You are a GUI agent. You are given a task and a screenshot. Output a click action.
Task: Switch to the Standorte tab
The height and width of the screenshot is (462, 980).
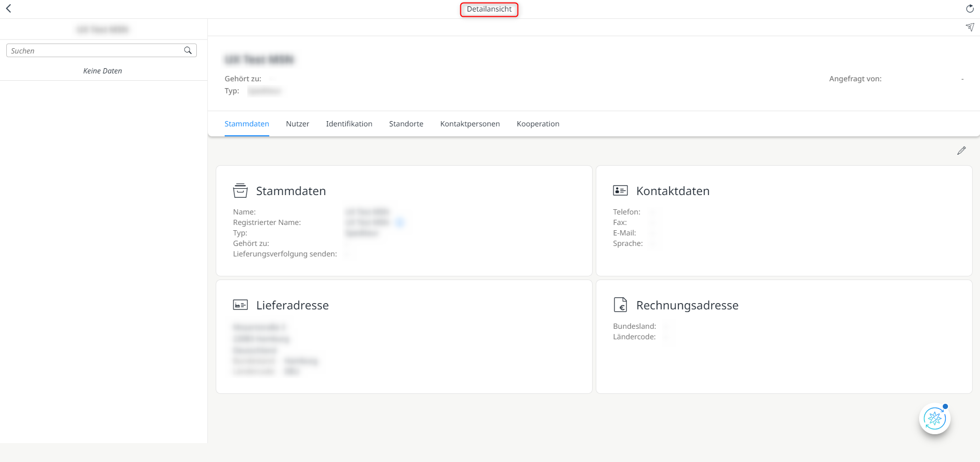pyautogui.click(x=406, y=124)
